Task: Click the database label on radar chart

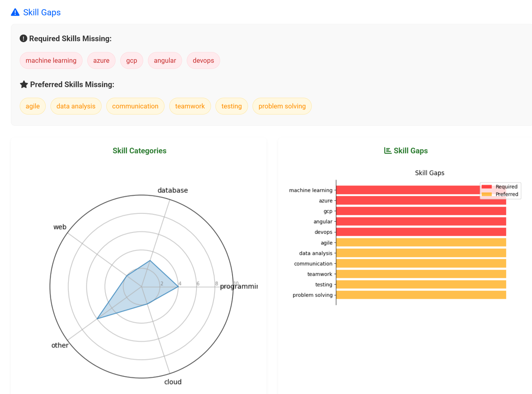Action: [173, 190]
